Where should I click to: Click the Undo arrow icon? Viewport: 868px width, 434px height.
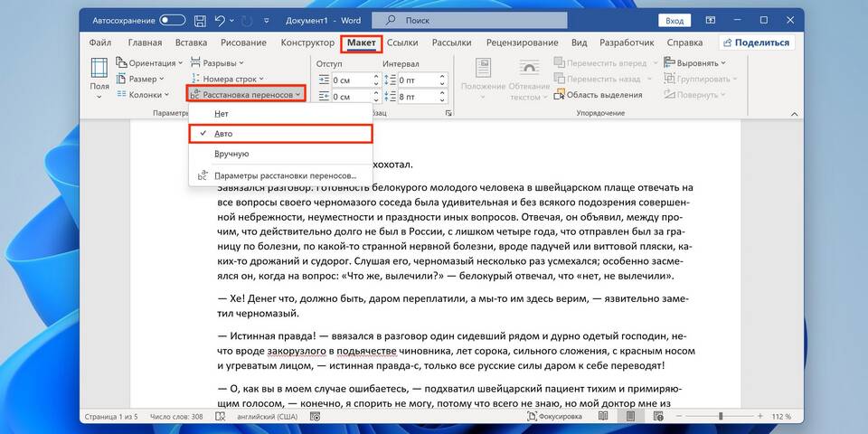tap(220, 19)
